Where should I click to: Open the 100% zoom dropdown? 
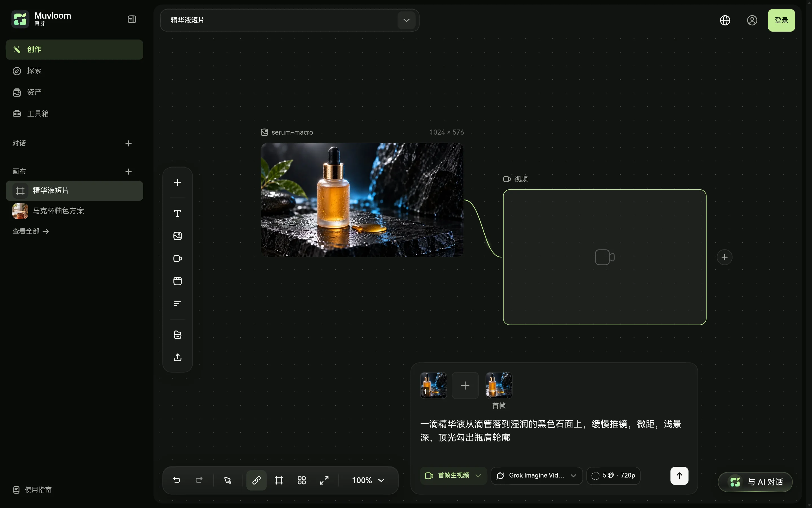368,480
